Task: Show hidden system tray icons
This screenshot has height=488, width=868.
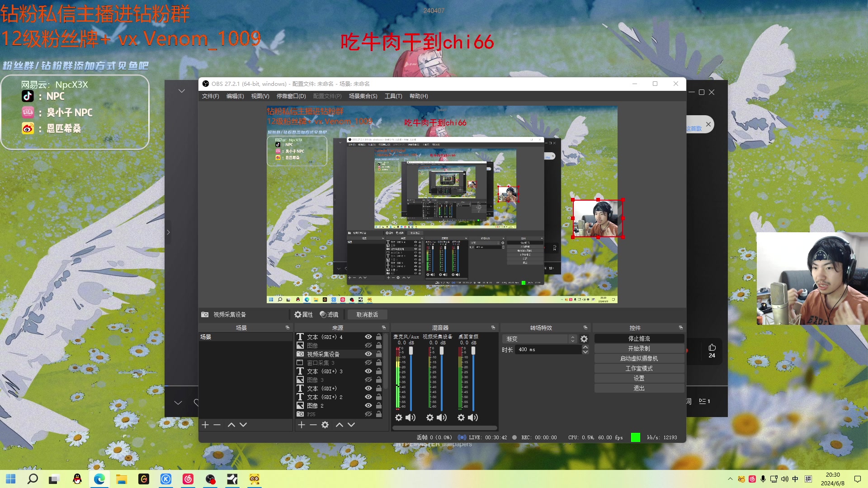Action: click(730, 479)
